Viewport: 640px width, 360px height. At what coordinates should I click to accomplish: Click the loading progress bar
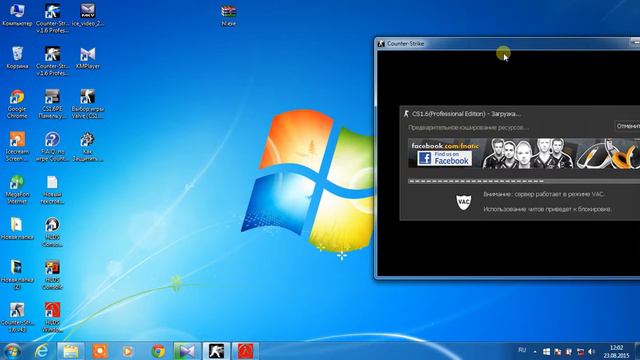pyautogui.click(x=524, y=181)
